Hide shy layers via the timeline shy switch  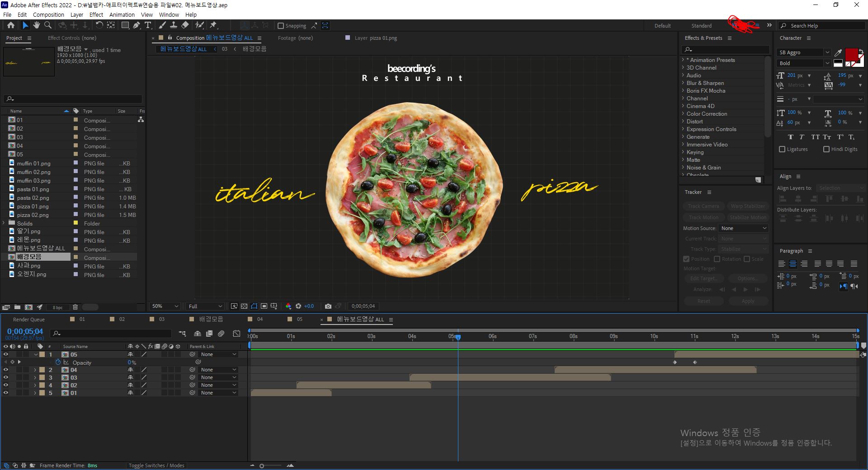click(198, 334)
